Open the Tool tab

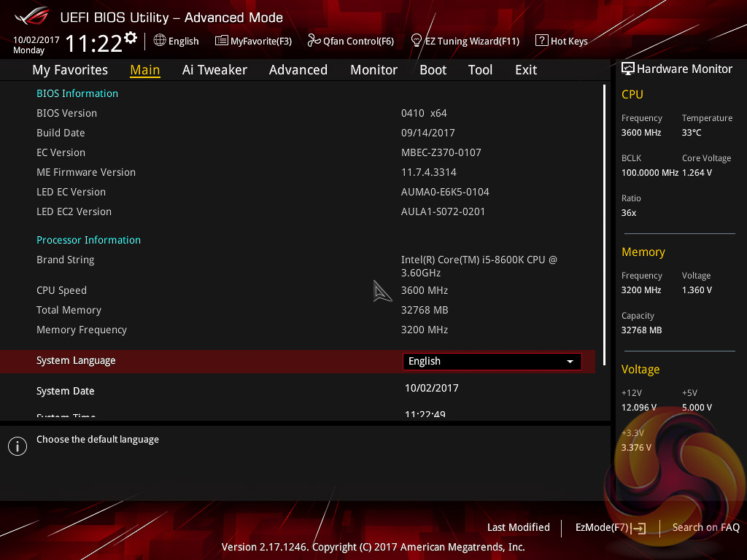(x=480, y=70)
